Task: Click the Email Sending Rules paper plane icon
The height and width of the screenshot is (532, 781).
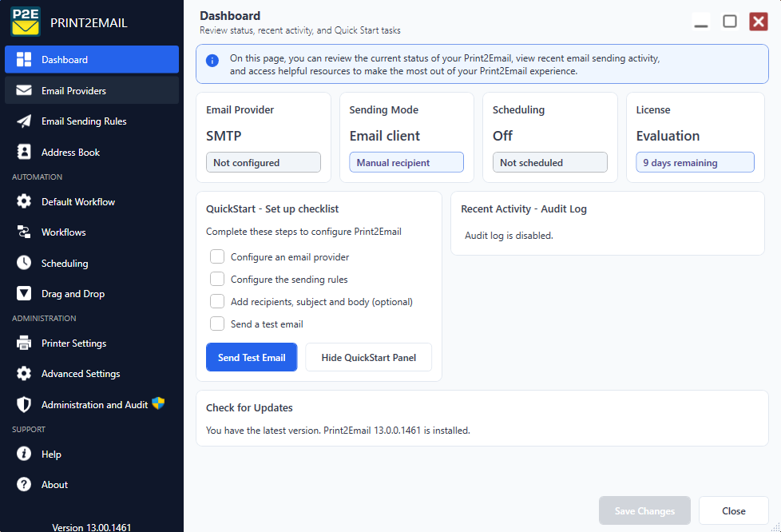Action: pyautogui.click(x=24, y=121)
